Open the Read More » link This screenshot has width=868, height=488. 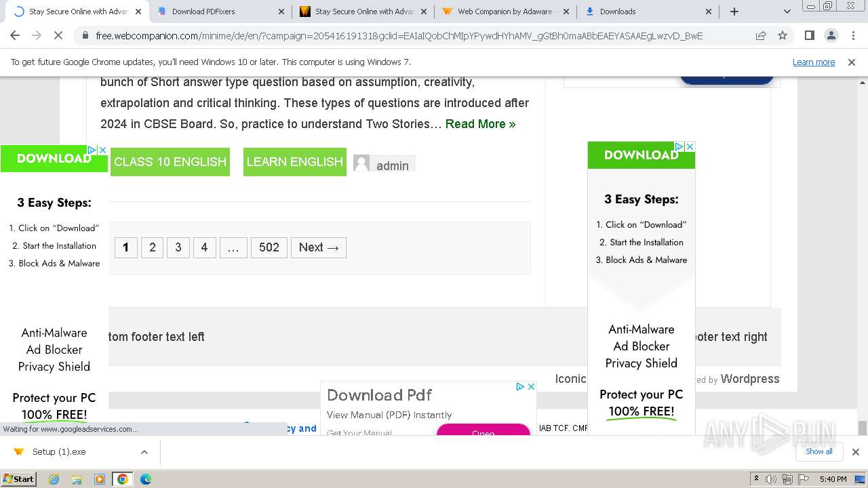coord(480,124)
